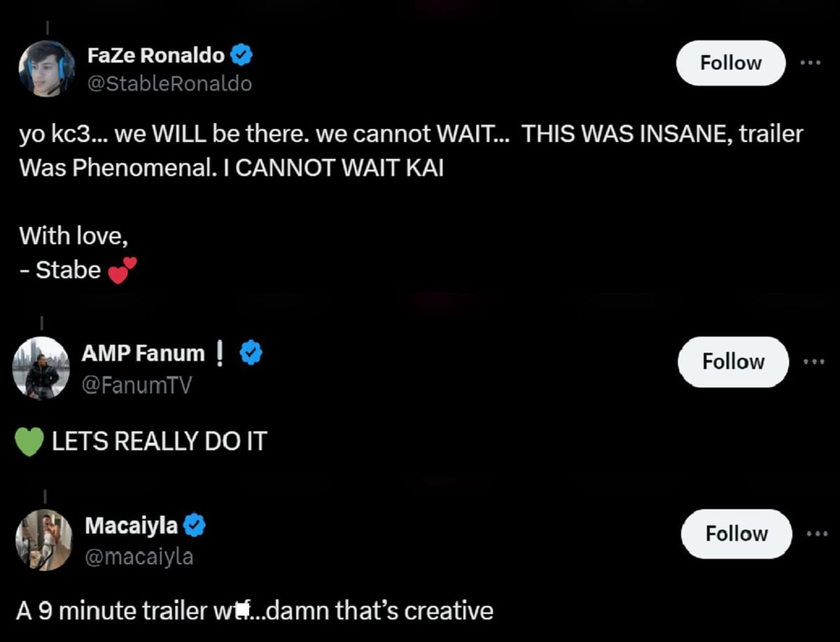This screenshot has width=840, height=642.
Task: Expand the thread connector above AMP Fanum's reply
Action: point(41,323)
